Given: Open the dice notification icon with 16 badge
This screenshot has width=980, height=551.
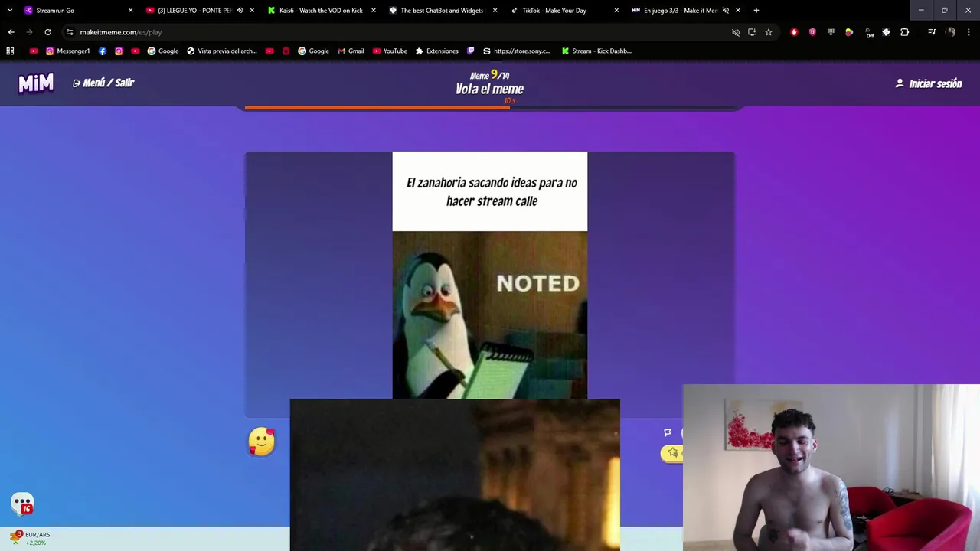Looking at the screenshot, I should point(22,504).
